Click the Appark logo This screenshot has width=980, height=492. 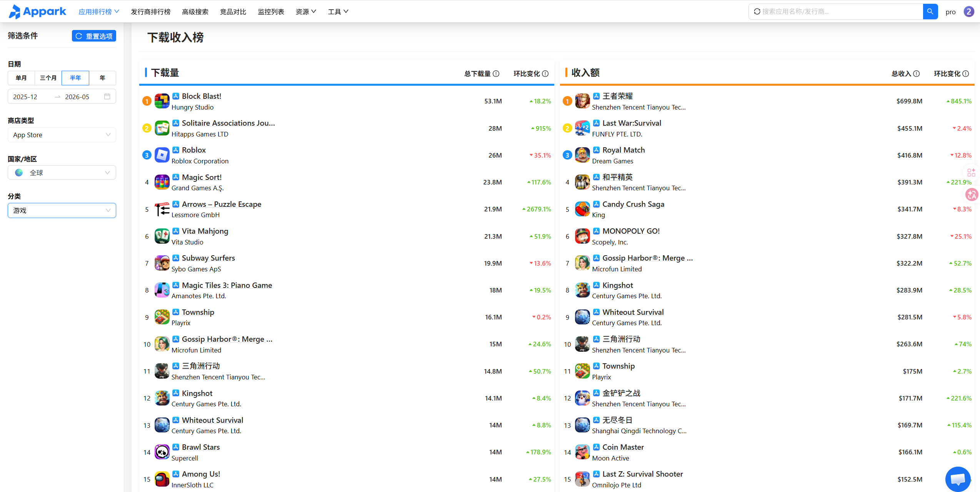(x=37, y=12)
